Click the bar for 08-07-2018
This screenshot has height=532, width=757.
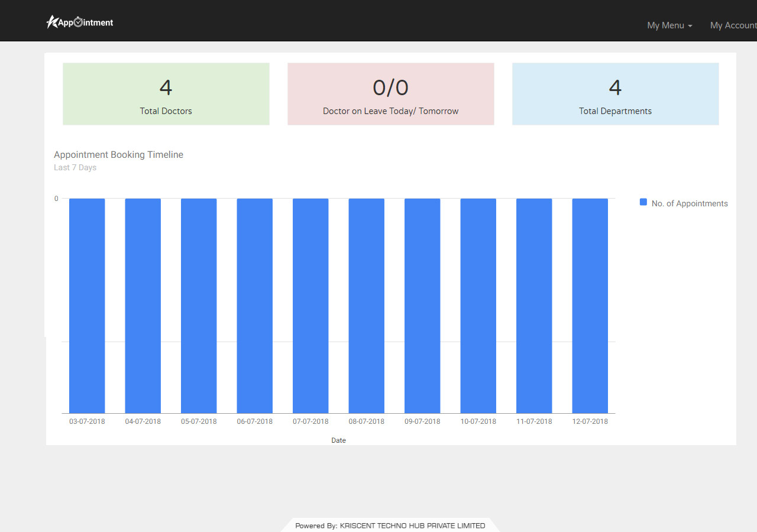coord(367,306)
